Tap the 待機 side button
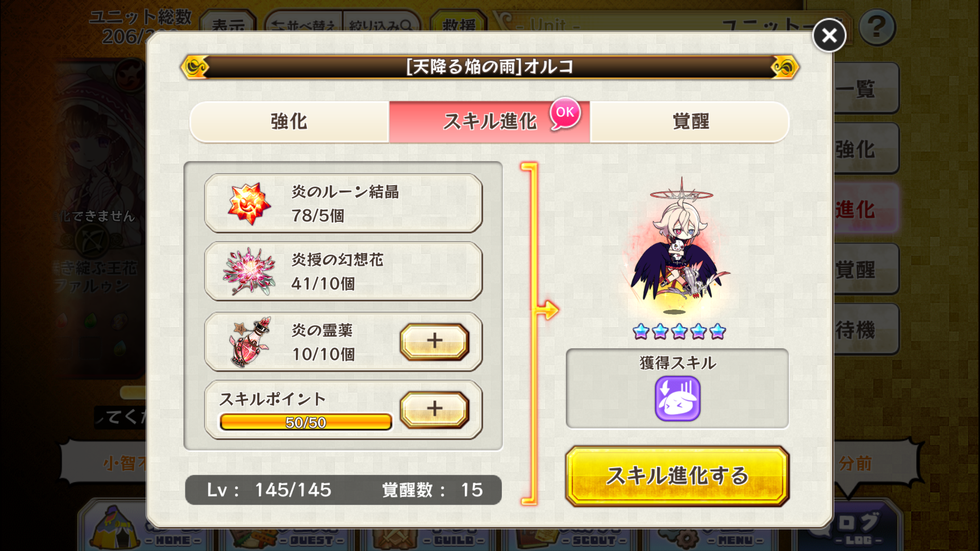 pos(866,330)
